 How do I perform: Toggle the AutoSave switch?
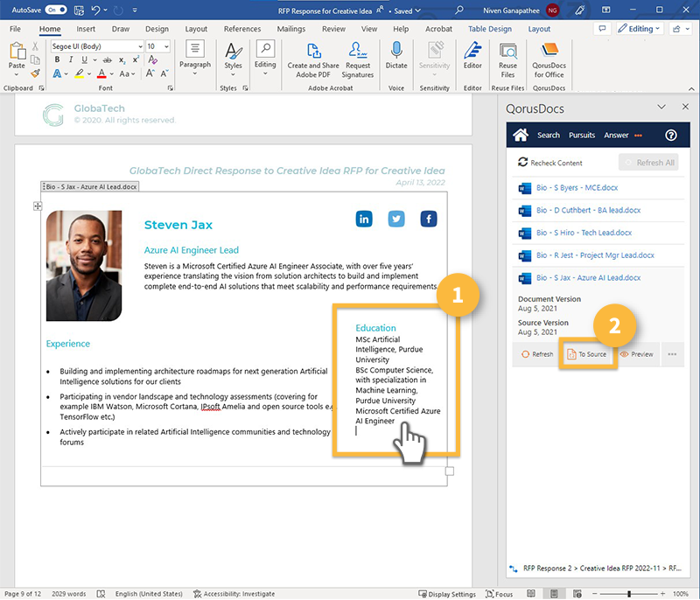[x=56, y=10]
